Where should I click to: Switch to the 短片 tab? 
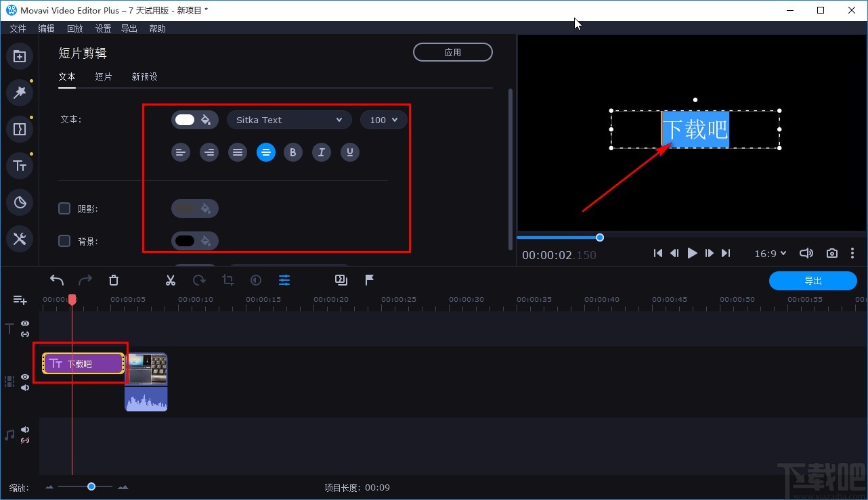pyautogui.click(x=104, y=77)
